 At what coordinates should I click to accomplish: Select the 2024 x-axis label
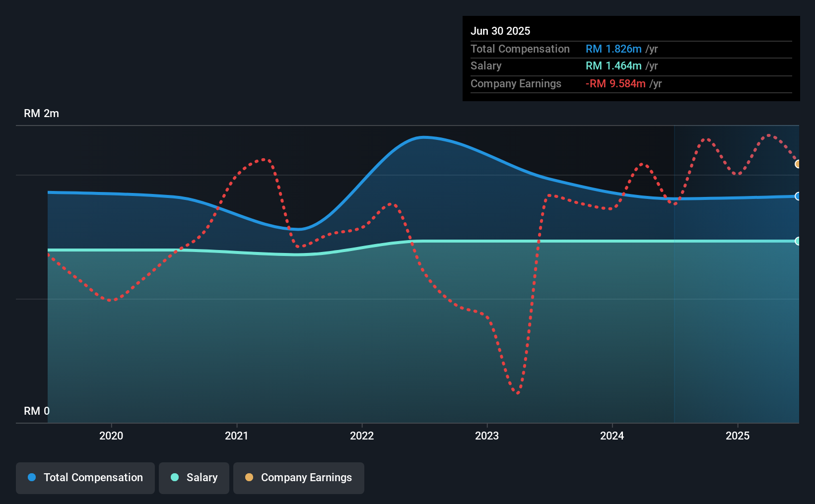(x=612, y=436)
